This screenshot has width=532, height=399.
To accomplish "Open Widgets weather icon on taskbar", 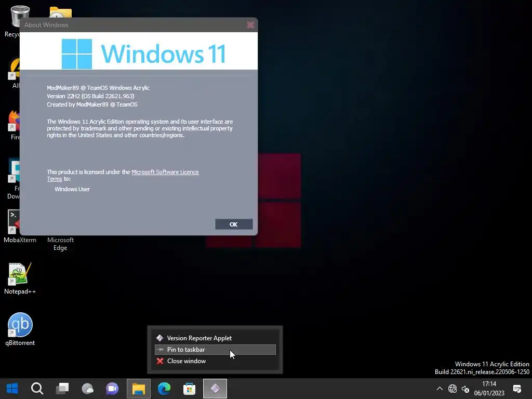I will (87, 389).
